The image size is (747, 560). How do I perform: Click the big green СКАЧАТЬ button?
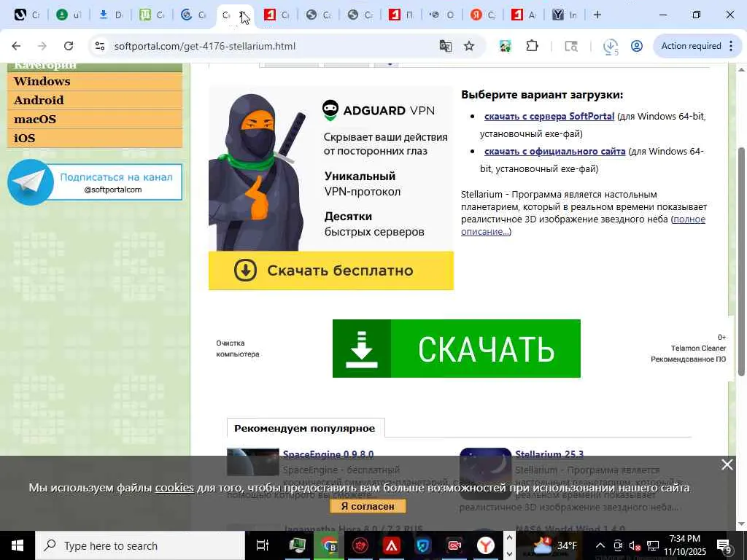point(457,349)
